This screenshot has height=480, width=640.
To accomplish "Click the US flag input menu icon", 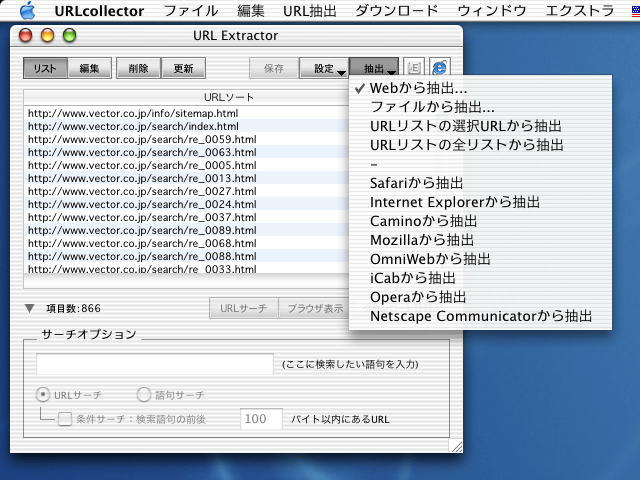I will [x=636, y=11].
